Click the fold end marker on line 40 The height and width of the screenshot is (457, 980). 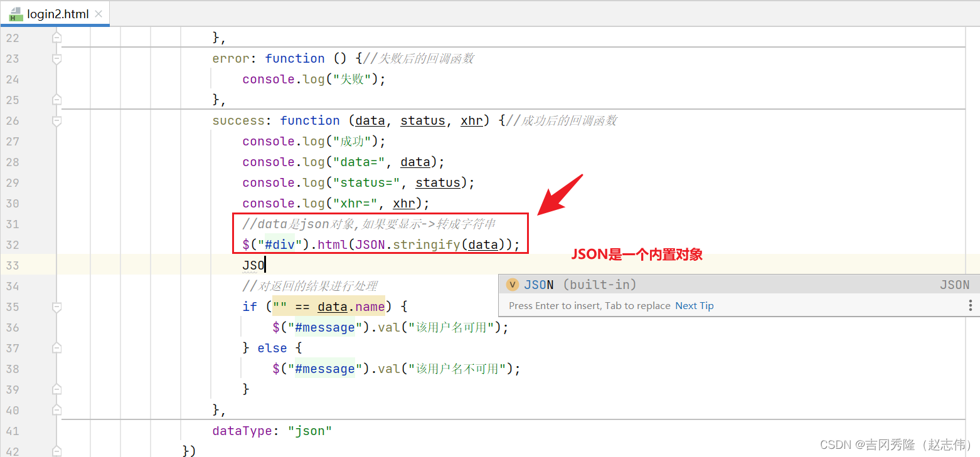coord(57,411)
